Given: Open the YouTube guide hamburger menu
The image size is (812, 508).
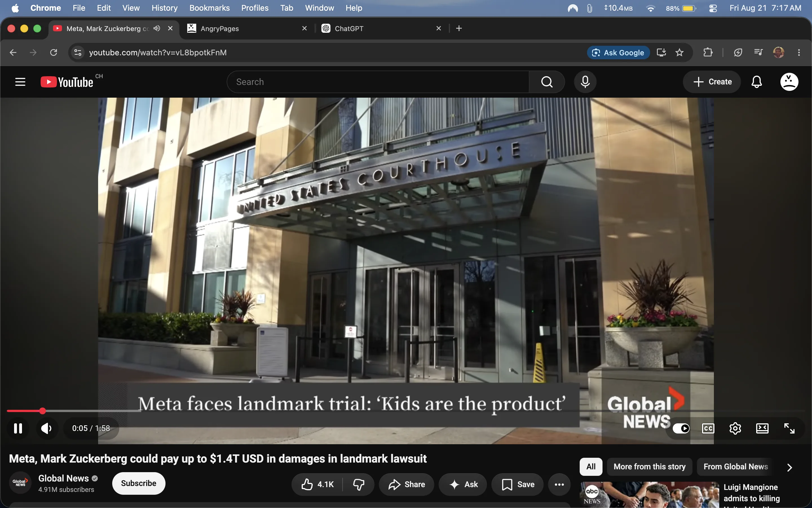Looking at the screenshot, I should [20, 82].
